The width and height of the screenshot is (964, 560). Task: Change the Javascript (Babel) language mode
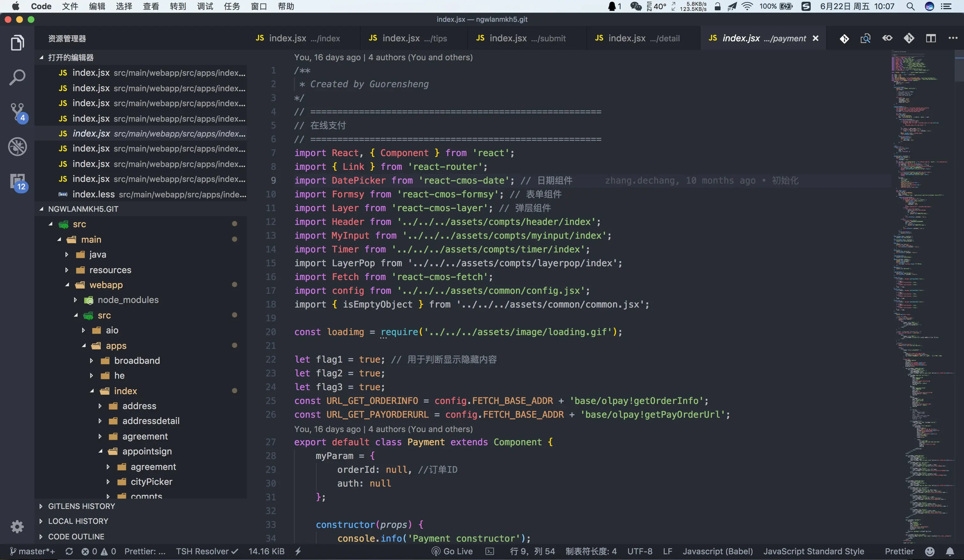coord(718,551)
